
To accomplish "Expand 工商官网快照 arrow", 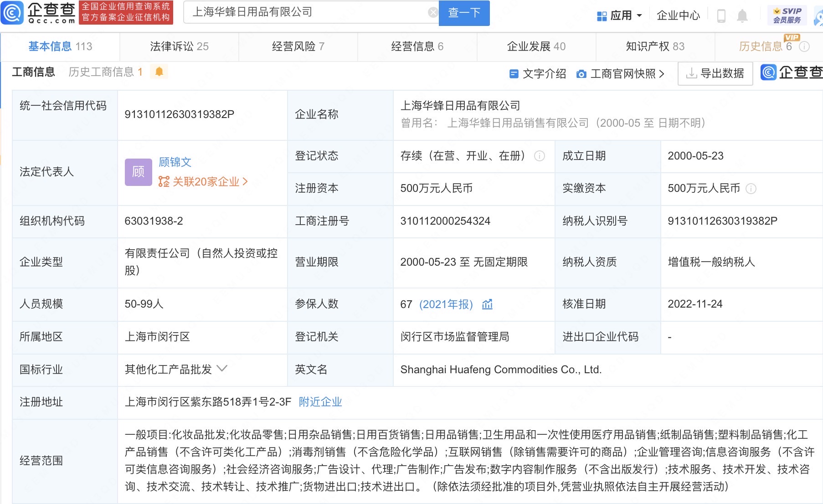I will (661, 74).
